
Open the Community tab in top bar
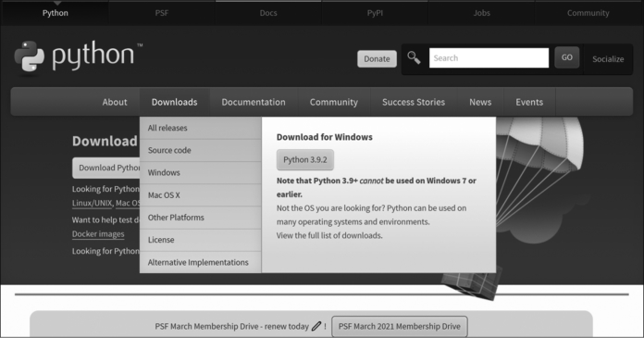pyautogui.click(x=588, y=13)
